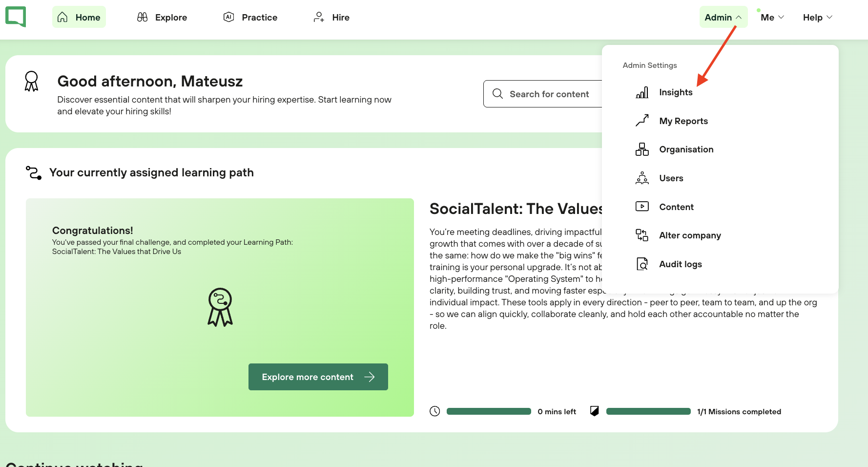Click the Missions completed progress bar
The height and width of the screenshot is (467, 868).
(648, 411)
